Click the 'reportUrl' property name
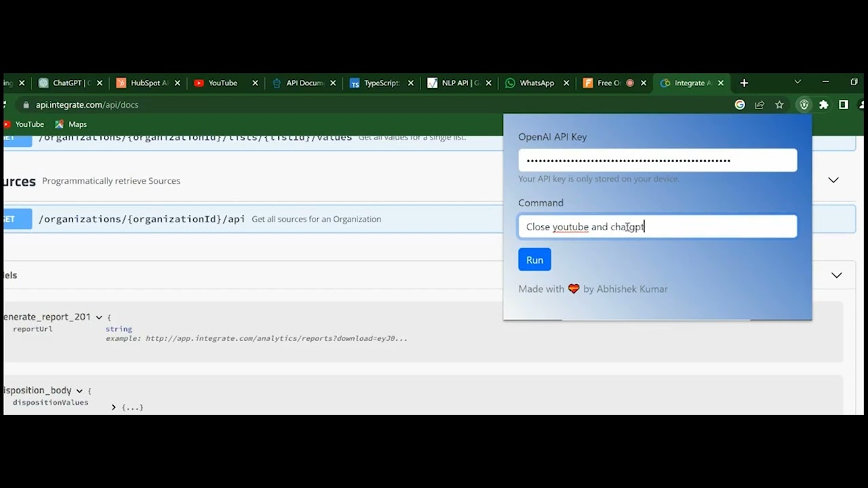The image size is (868, 488). [33, 329]
